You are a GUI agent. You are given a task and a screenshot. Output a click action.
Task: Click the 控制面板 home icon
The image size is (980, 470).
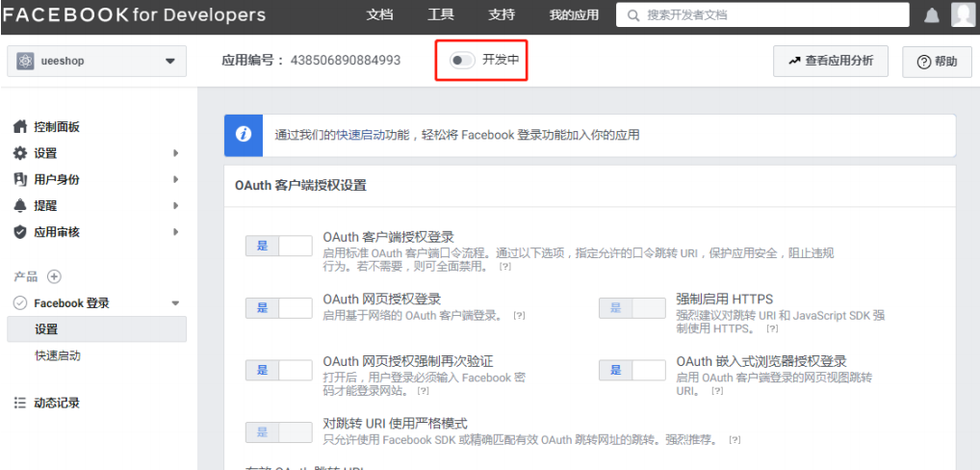(20, 127)
